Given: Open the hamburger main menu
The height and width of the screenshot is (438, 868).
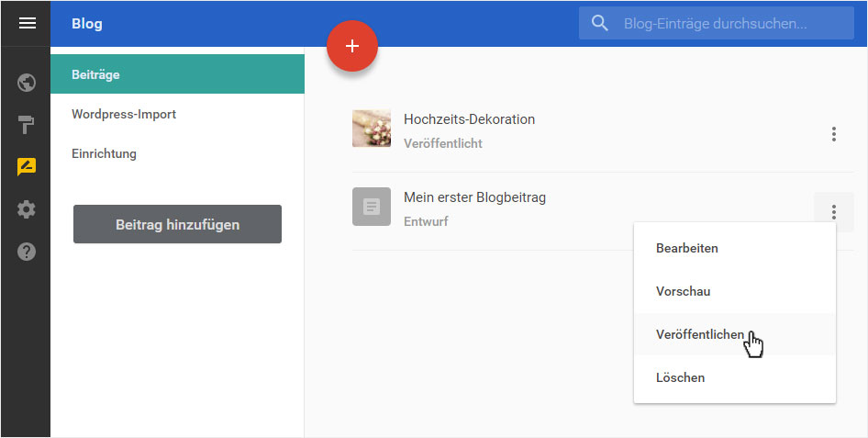Looking at the screenshot, I should coord(28,23).
